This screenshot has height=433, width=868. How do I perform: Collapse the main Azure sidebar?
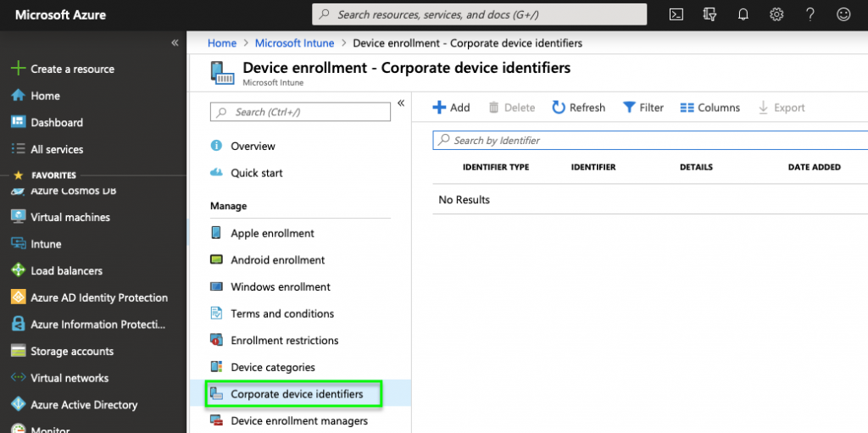[x=175, y=42]
